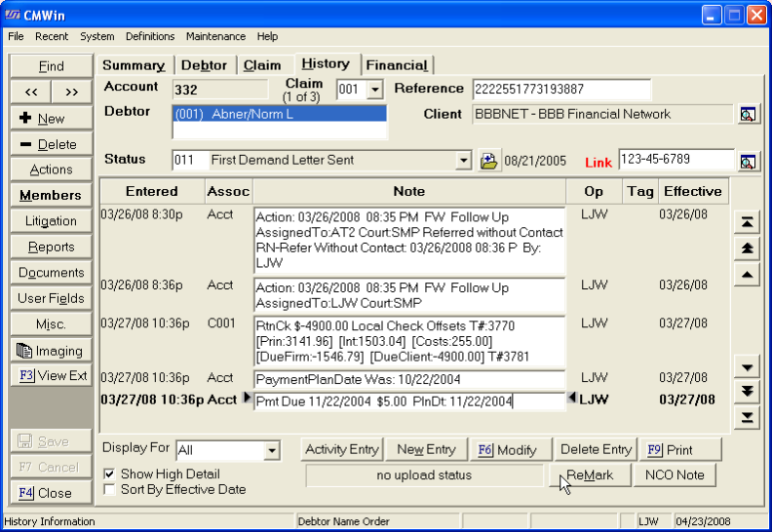
Task: Jump to last history entry arrow
Action: [746, 417]
